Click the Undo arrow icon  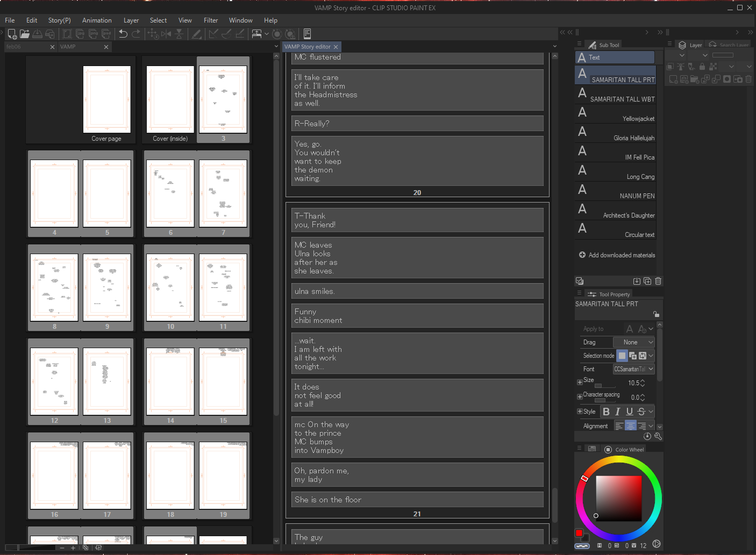(123, 34)
